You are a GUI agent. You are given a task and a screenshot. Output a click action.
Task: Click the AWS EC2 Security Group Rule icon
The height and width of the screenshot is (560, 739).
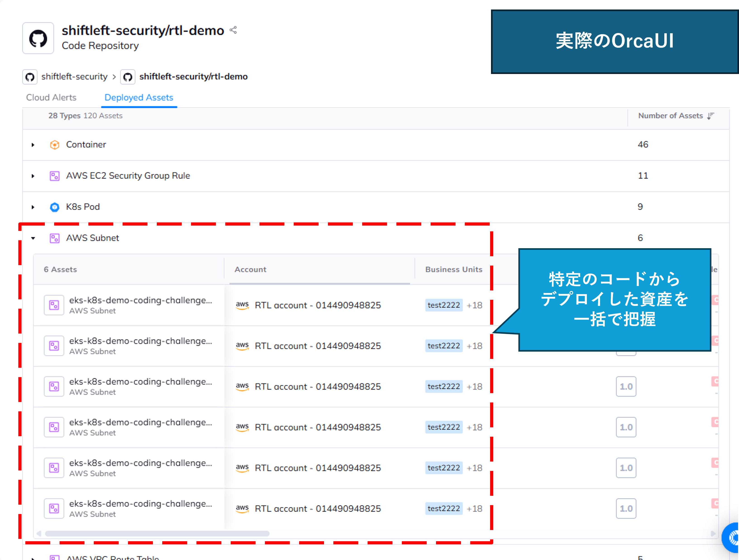(55, 176)
